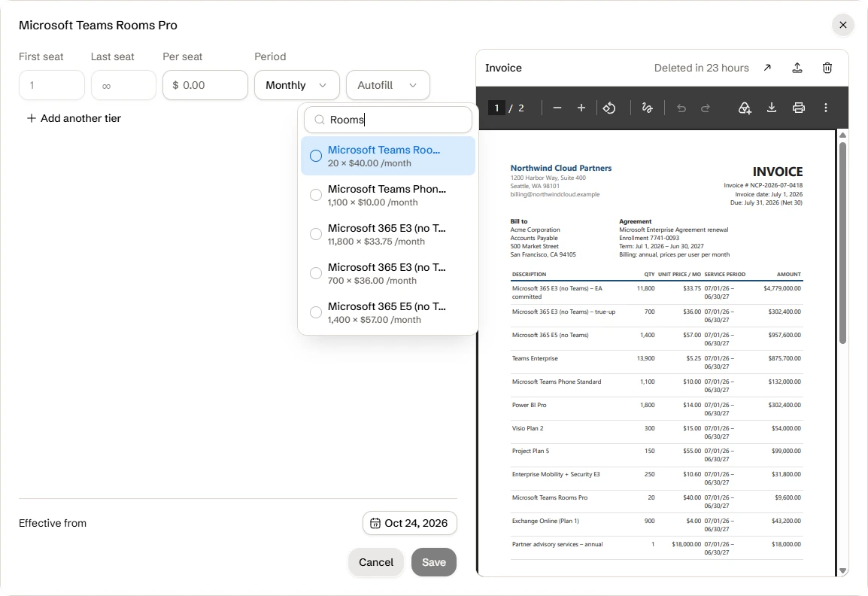Screen dimensions: 868x596
Task: Select Microsoft Teams Rooms 20 × $40.00 option
Action: pyautogui.click(x=388, y=156)
